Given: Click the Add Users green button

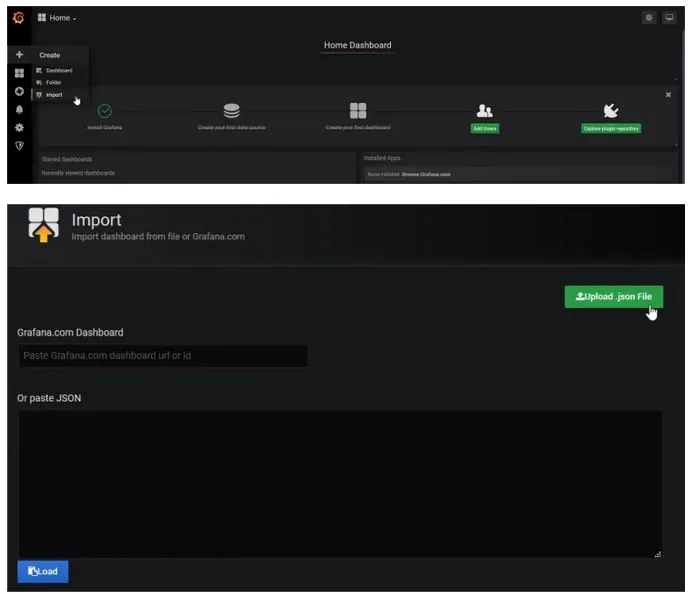Looking at the screenshot, I should pos(485,128).
